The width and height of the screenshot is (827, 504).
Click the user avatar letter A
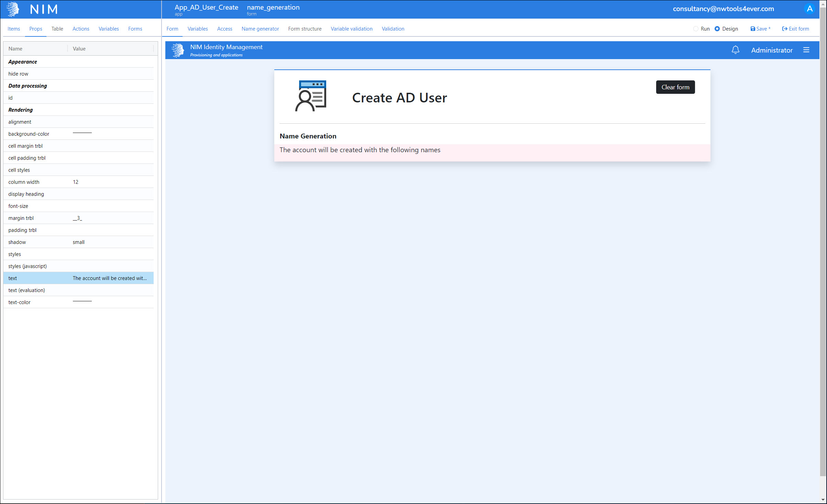(x=809, y=9)
